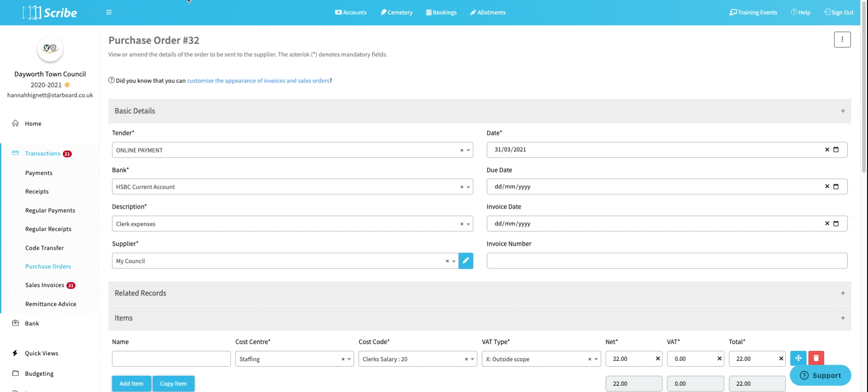Open the Date calendar picker icon
The height and width of the screenshot is (392, 868).
(836, 150)
